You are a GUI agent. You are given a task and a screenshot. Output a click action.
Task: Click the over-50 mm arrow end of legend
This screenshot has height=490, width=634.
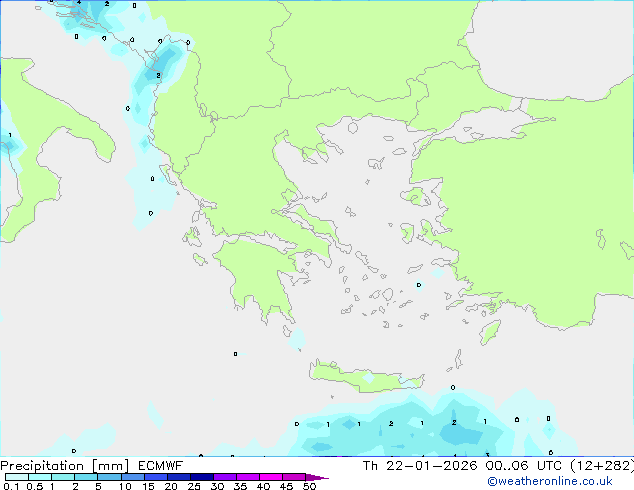[317, 477]
